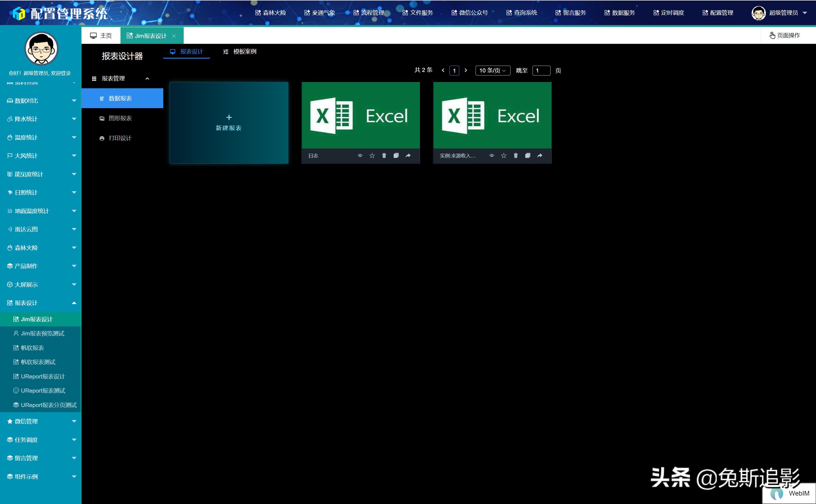
Task: Share the 实例:来源收入 report
Action: pyautogui.click(x=540, y=156)
